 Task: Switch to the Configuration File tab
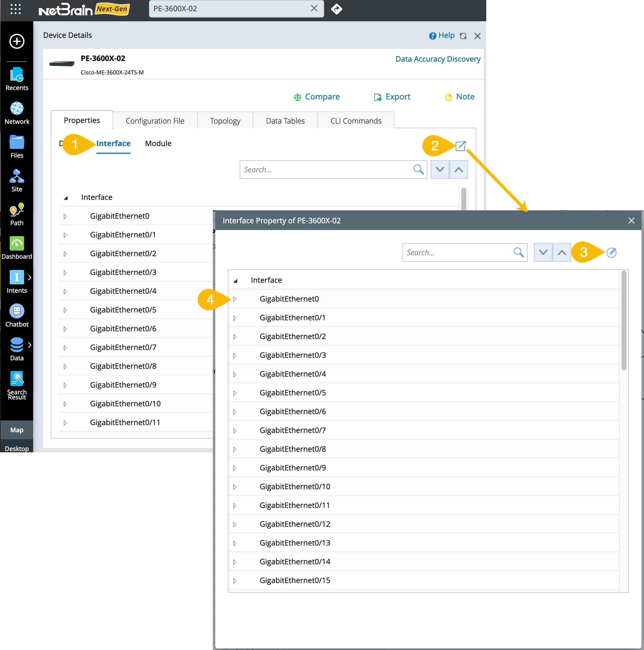(x=155, y=121)
